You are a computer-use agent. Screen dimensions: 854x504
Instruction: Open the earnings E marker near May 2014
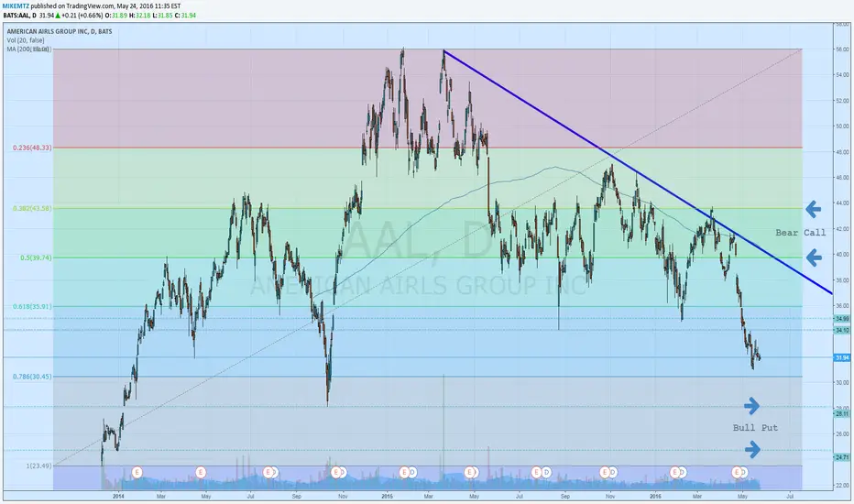[x=201, y=473]
